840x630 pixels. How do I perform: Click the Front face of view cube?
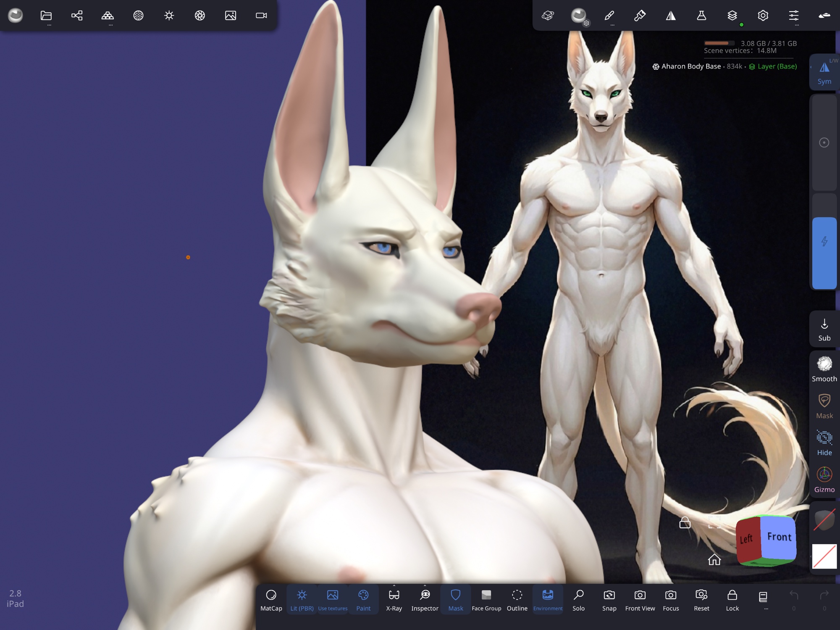[779, 538]
